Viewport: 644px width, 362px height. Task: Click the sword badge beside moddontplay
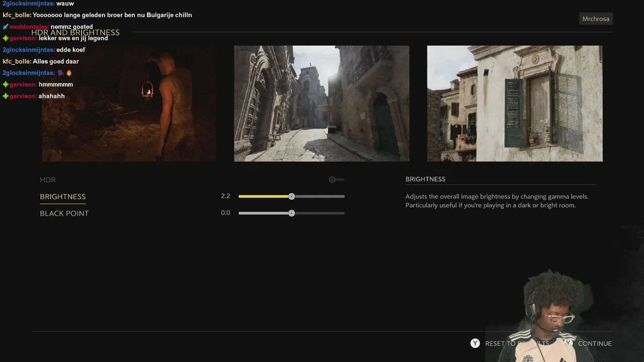coord(6,27)
